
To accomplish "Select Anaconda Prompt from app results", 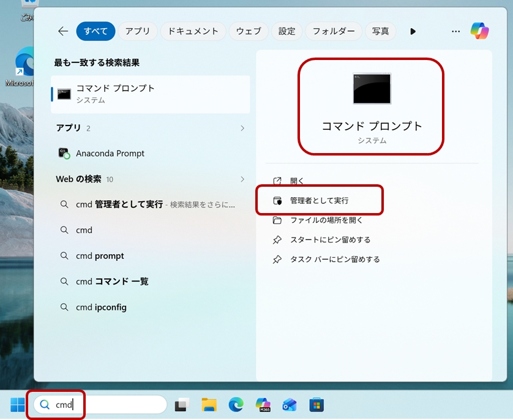I will pos(110,154).
